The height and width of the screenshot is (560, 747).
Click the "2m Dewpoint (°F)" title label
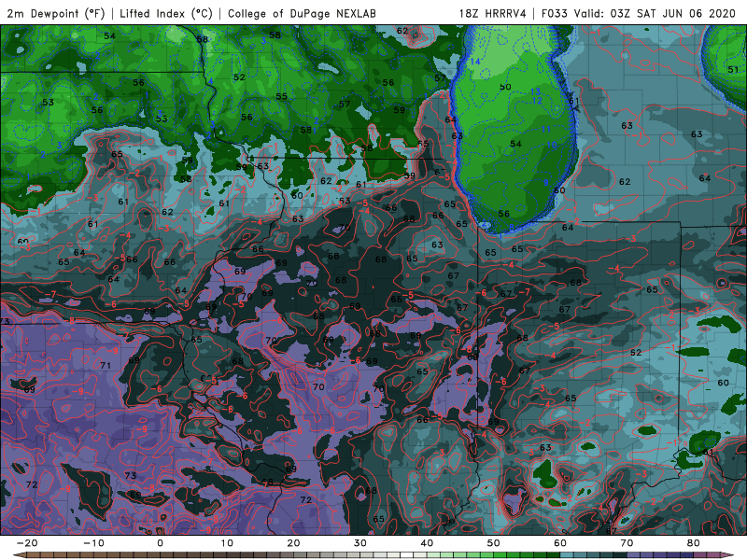(56, 13)
